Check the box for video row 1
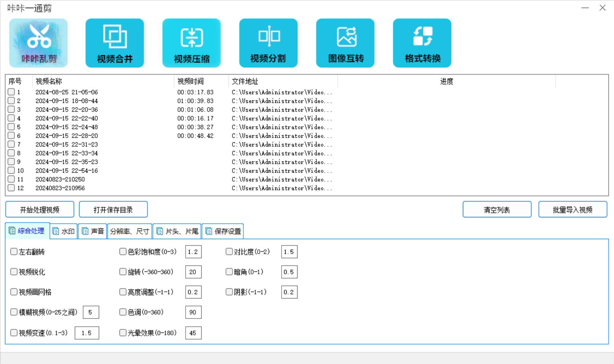Viewport: 614px width, 364px height. click(11, 92)
